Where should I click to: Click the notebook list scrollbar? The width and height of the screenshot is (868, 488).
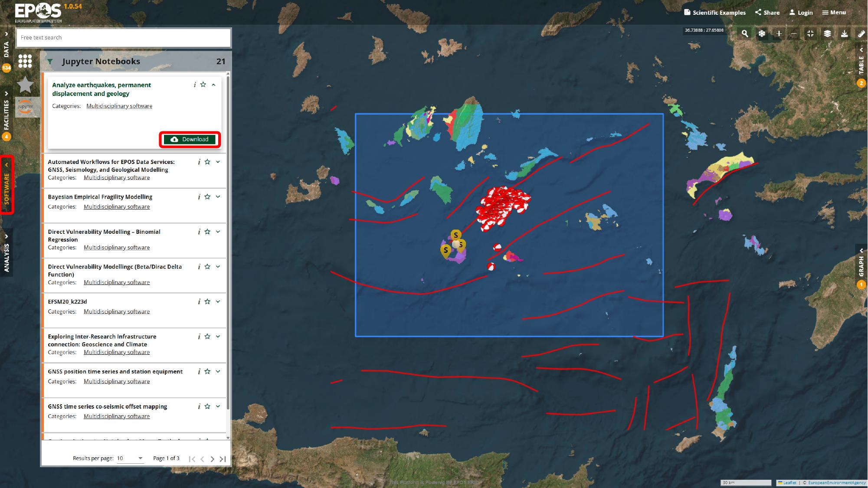tap(228, 243)
